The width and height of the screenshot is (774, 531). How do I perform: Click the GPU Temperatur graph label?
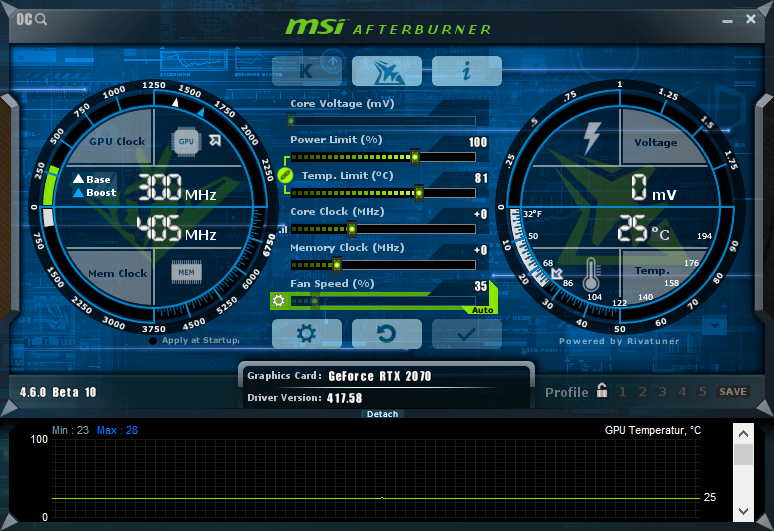(x=653, y=430)
